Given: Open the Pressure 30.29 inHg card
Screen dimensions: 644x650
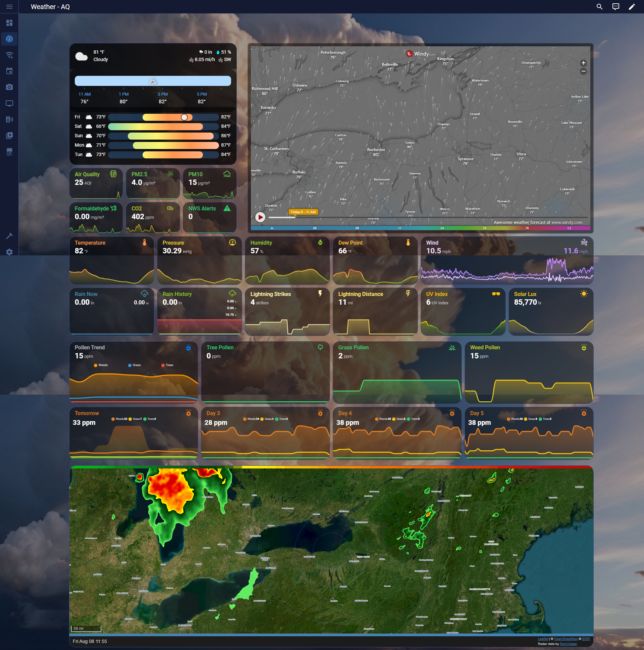Looking at the screenshot, I should pos(200,261).
